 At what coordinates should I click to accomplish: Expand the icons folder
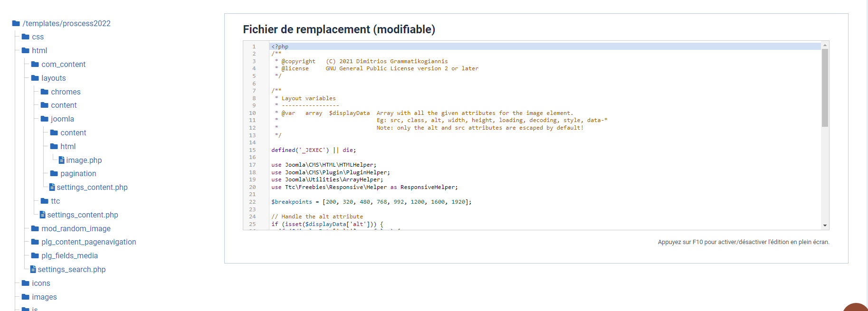41,283
